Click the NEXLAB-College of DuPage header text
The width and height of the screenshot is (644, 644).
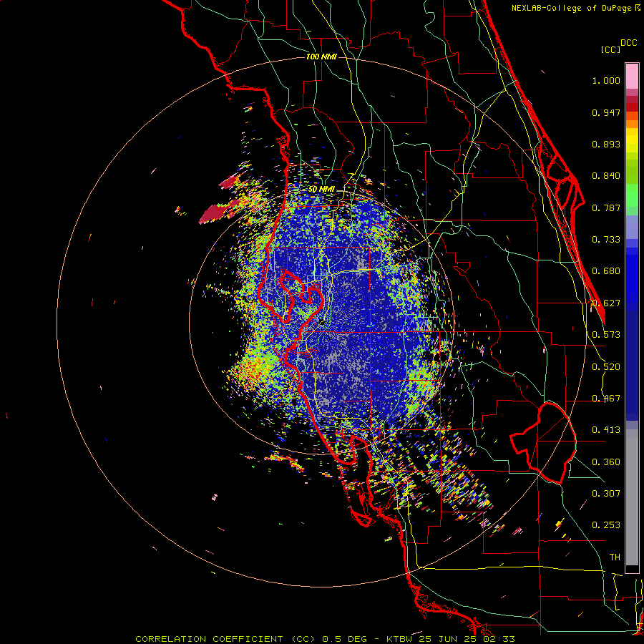(571, 8)
